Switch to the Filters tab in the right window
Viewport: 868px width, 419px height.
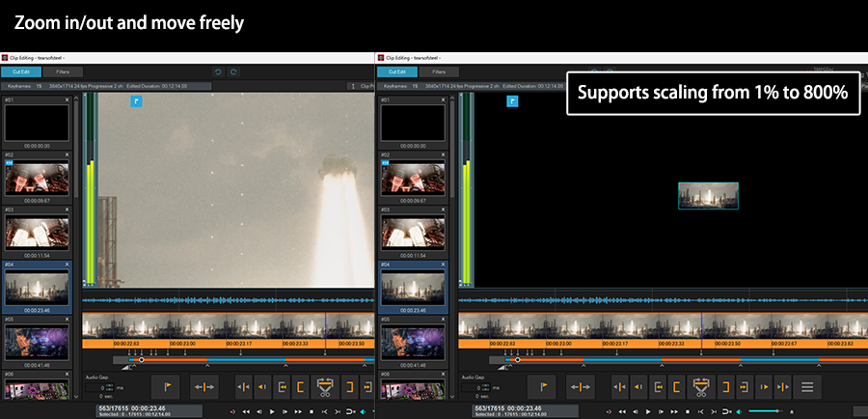coord(439,72)
